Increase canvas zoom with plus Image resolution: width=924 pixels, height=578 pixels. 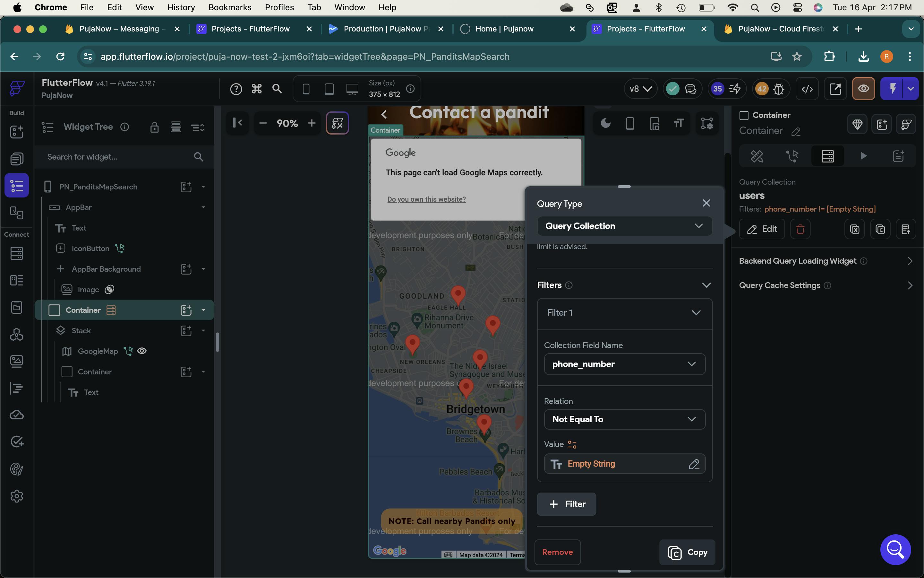click(312, 123)
